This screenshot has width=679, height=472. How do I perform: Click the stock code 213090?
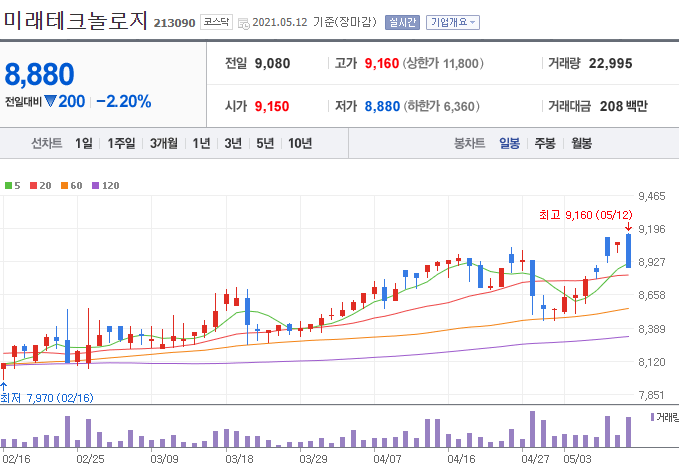click(x=175, y=23)
